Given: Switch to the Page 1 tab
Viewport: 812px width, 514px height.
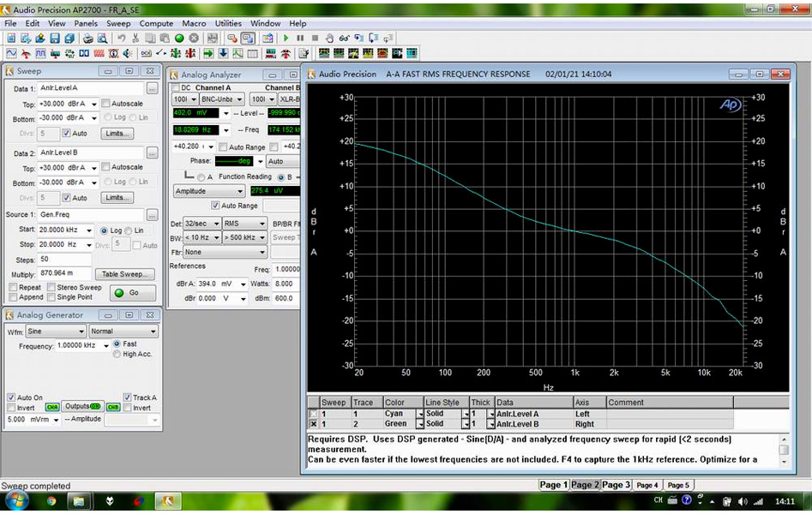Looking at the screenshot, I should [x=554, y=485].
